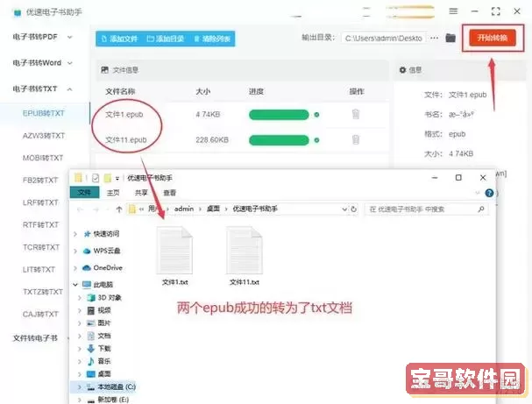The width and height of the screenshot is (532, 404).
Task: Select 图片 folder in Explorer tree
Action: coord(99,322)
